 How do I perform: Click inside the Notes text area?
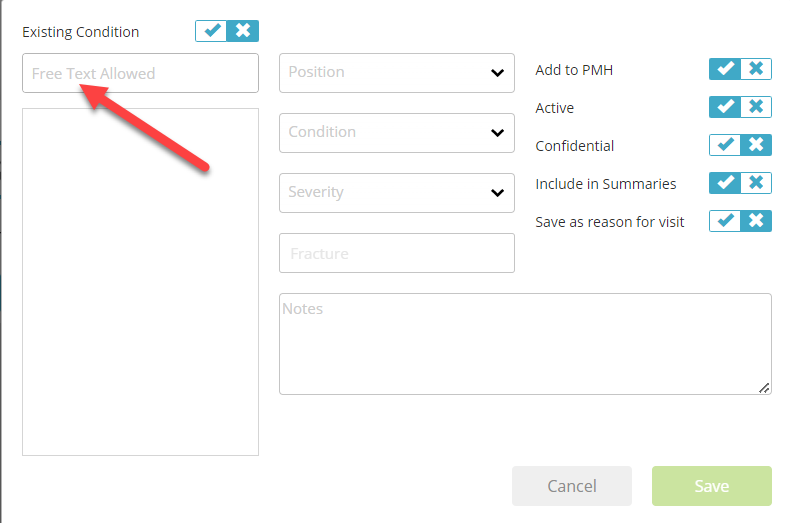pos(525,344)
